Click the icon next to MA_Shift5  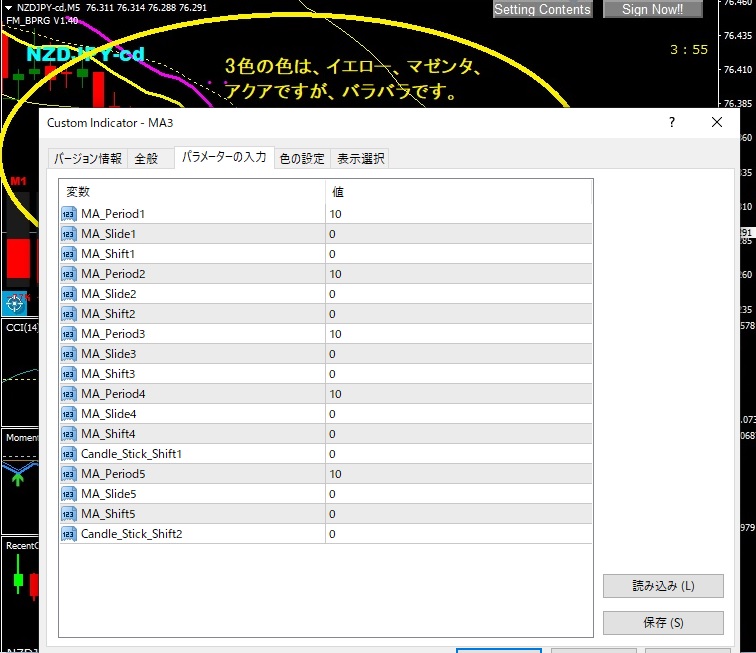pos(69,514)
